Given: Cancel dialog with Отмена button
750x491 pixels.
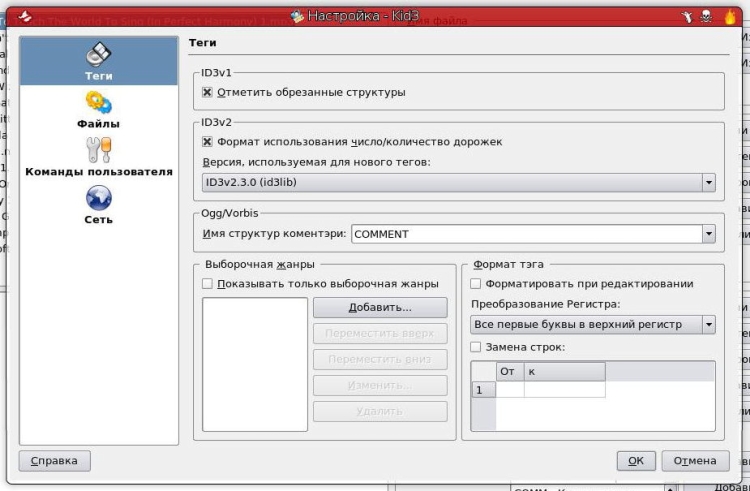Looking at the screenshot, I should 695,460.
